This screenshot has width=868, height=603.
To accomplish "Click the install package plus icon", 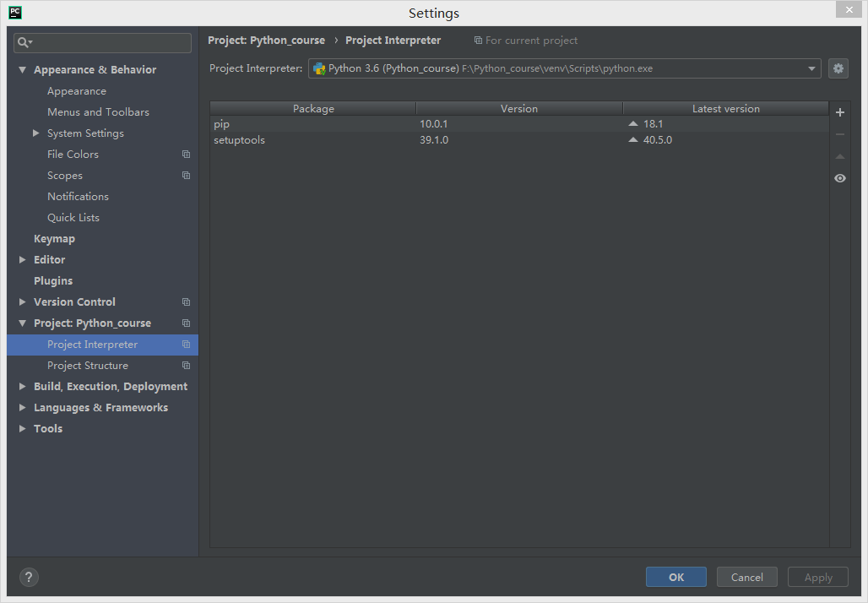I will (839, 111).
